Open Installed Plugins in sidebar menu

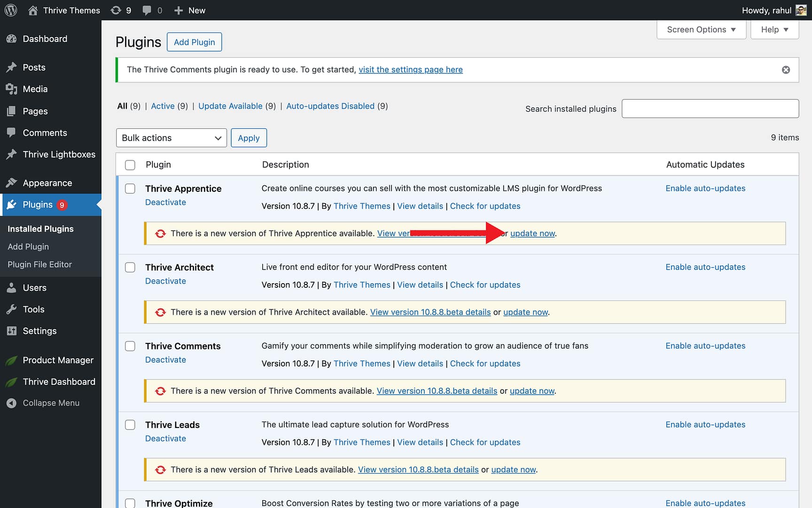pyautogui.click(x=40, y=229)
